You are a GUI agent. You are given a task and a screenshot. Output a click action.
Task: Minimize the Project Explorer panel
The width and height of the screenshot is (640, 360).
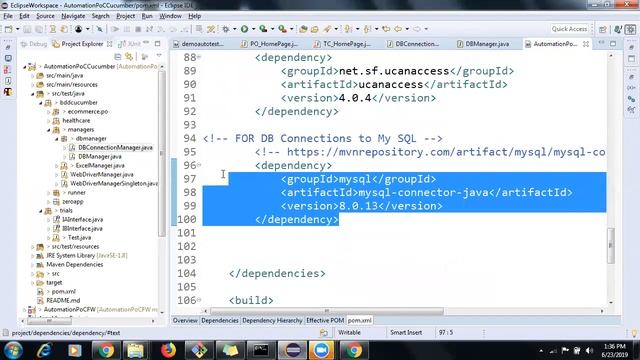point(147,43)
